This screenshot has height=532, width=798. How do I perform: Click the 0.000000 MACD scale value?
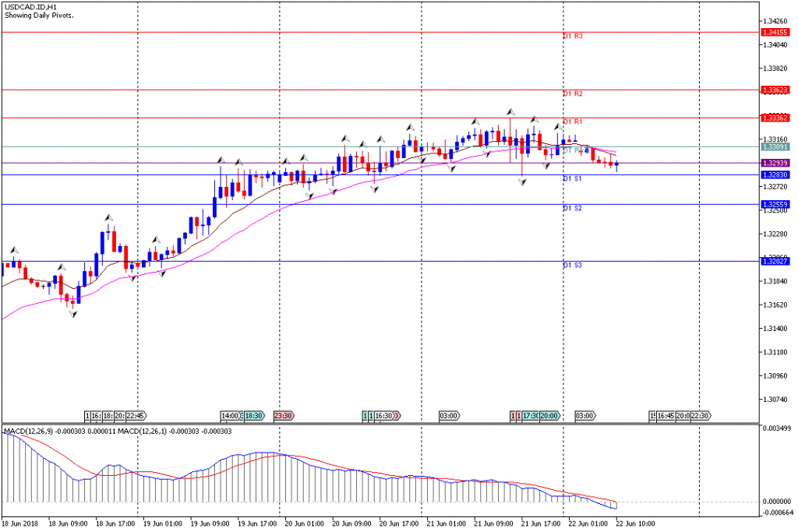tap(777, 502)
